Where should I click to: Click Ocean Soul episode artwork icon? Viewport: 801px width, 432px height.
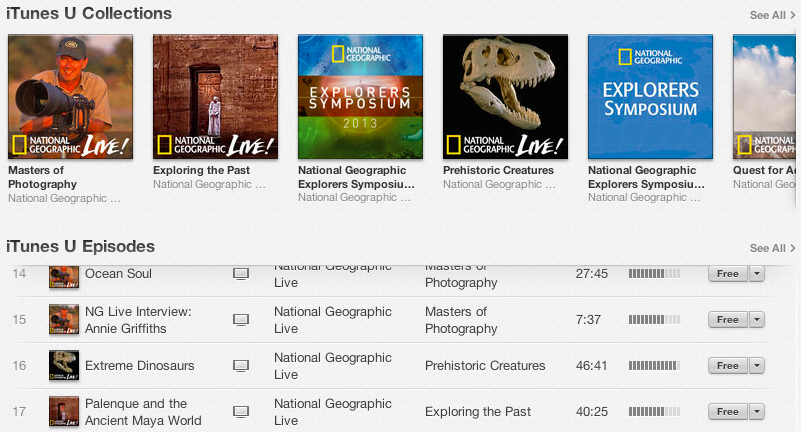coord(64,275)
